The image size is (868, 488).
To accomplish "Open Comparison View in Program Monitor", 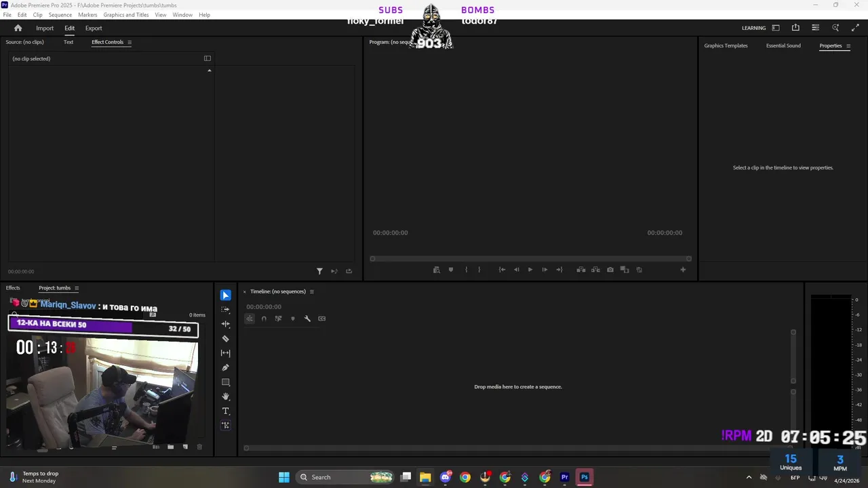I will pyautogui.click(x=625, y=270).
